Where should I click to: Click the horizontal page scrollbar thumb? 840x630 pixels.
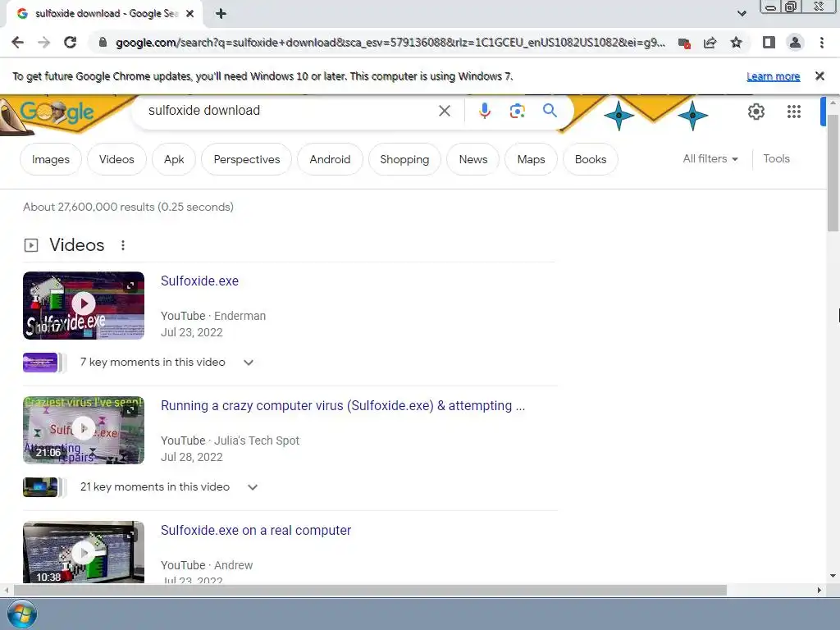pyautogui.click(x=370, y=591)
